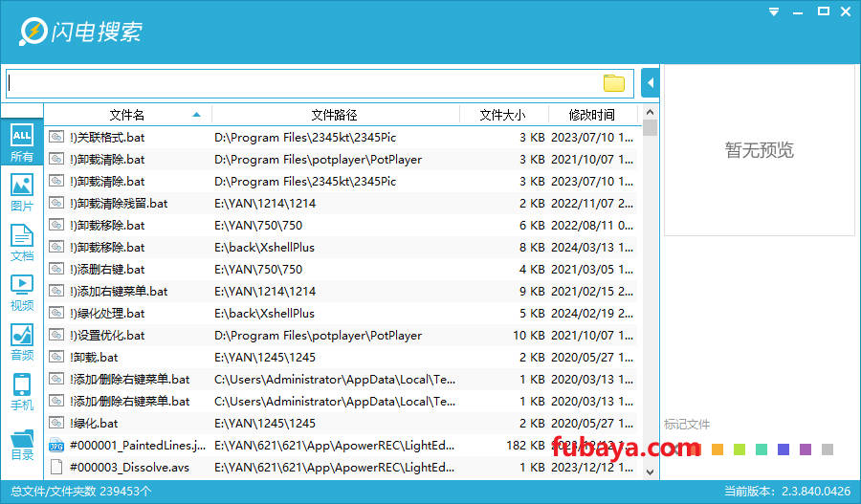Click the 10 KB size cell

[529, 335]
